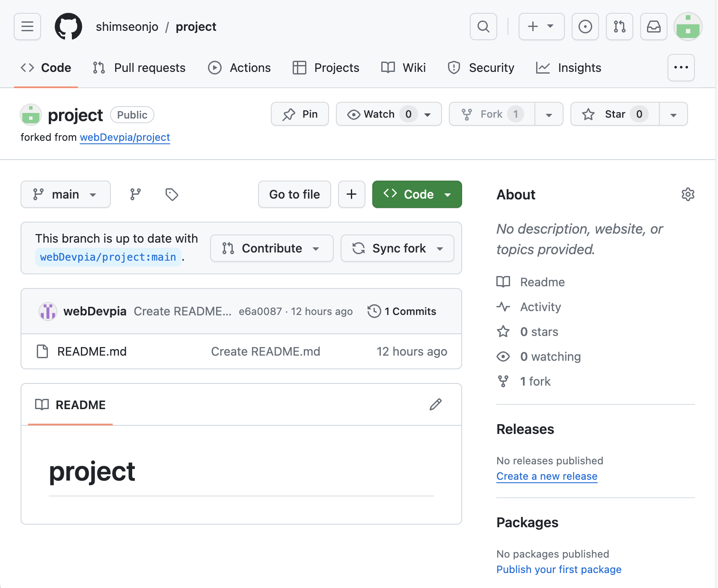718x588 pixels.
Task: Edit README with the pencil icon
Action: pos(435,404)
